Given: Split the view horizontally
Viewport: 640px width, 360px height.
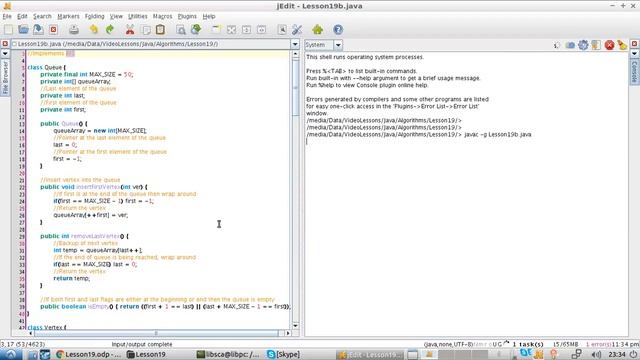Looking at the screenshot, I should (x=247, y=30).
